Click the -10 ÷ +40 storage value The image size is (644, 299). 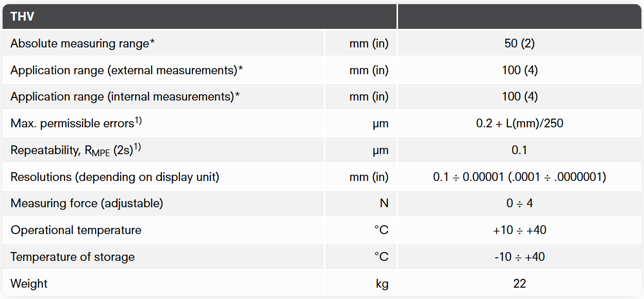[x=519, y=257]
